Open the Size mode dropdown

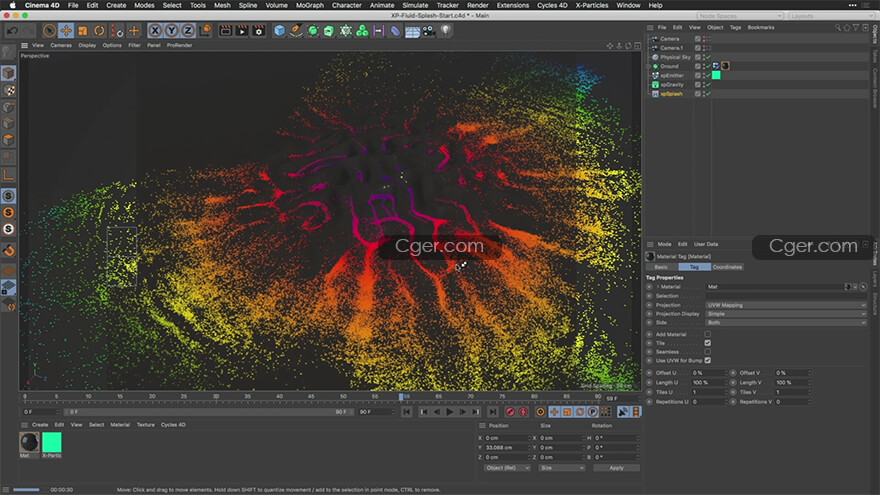coord(562,468)
